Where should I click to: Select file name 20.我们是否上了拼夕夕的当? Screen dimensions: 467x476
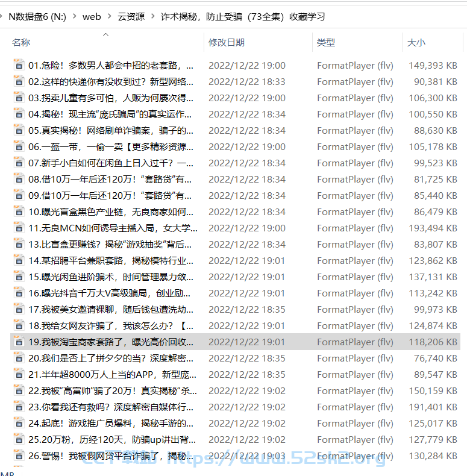pyautogui.click(x=110, y=359)
